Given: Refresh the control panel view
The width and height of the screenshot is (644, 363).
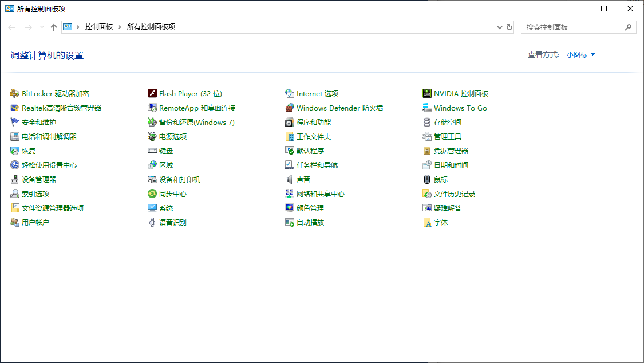Looking at the screenshot, I should [509, 27].
